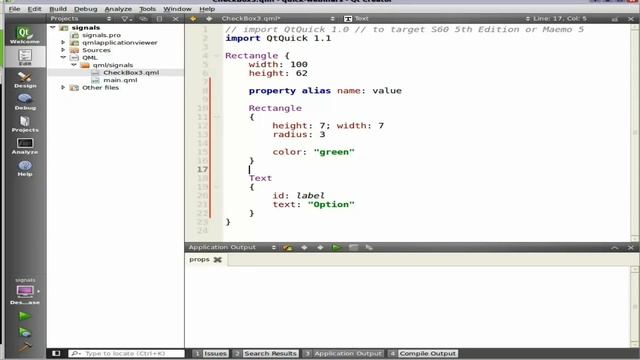Open the Design mode
Image resolution: width=640 pixels, height=360 pixels.
[25, 80]
